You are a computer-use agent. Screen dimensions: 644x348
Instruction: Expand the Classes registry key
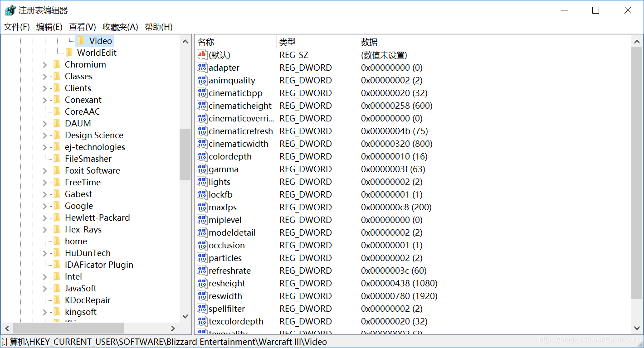tap(45, 77)
